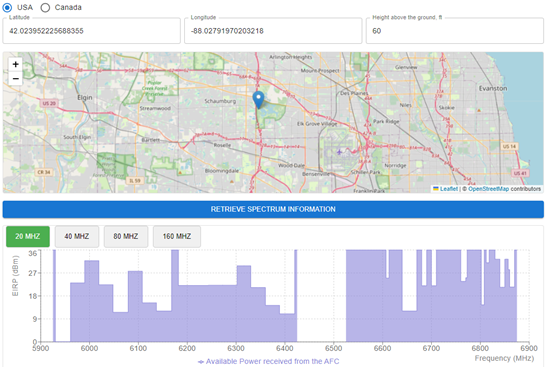Select the 20 MHZ bandwidth tab
The image size is (546, 367).
click(x=28, y=236)
